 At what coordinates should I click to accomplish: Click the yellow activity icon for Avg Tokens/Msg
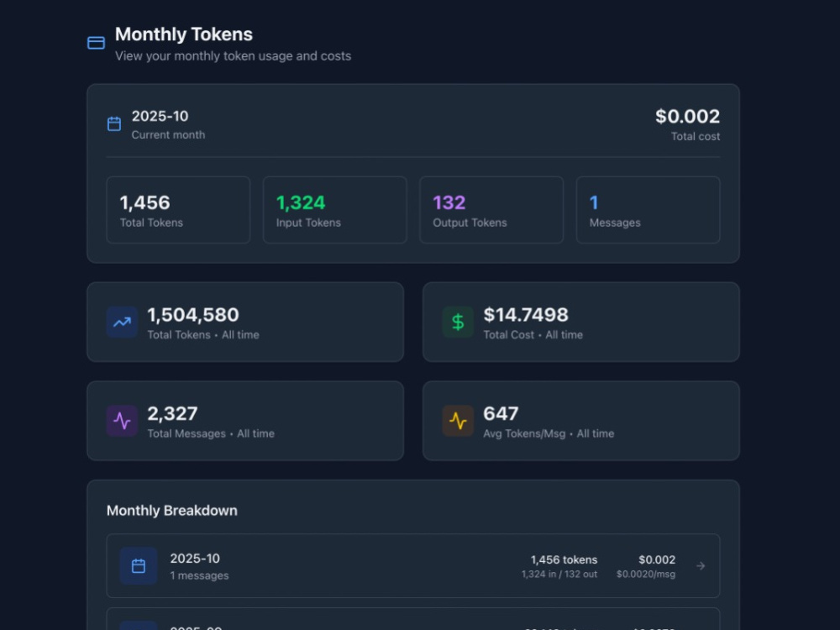(x=458, y=421)
